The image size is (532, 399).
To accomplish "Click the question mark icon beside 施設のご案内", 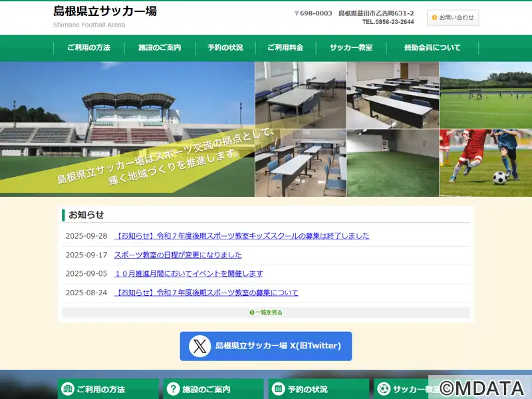I will pos(174,389).
